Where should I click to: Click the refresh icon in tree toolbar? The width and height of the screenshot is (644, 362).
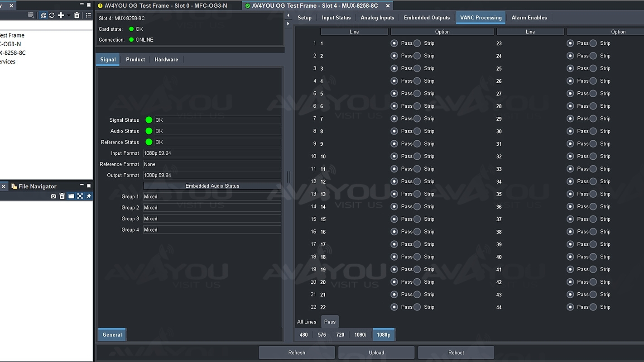(52, 15)
